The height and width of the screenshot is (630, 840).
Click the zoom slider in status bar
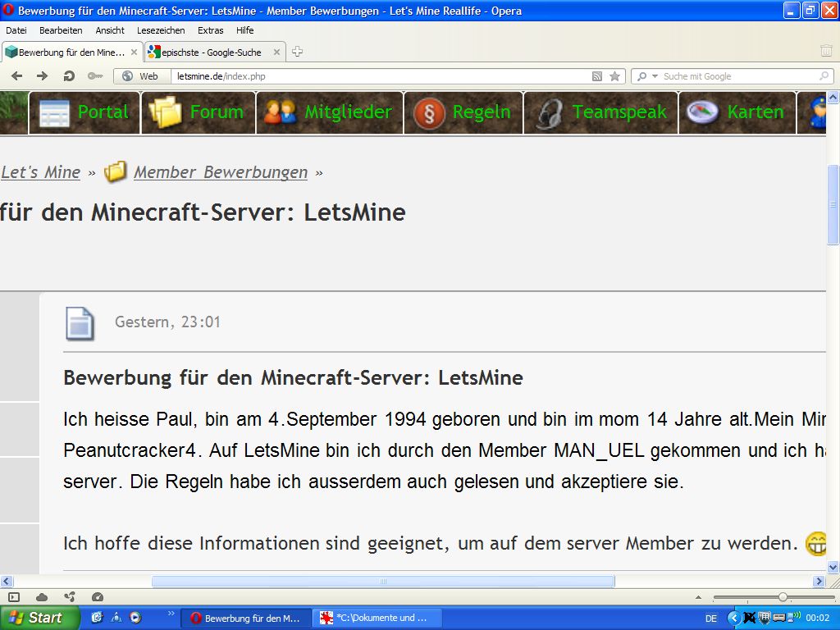783,597
